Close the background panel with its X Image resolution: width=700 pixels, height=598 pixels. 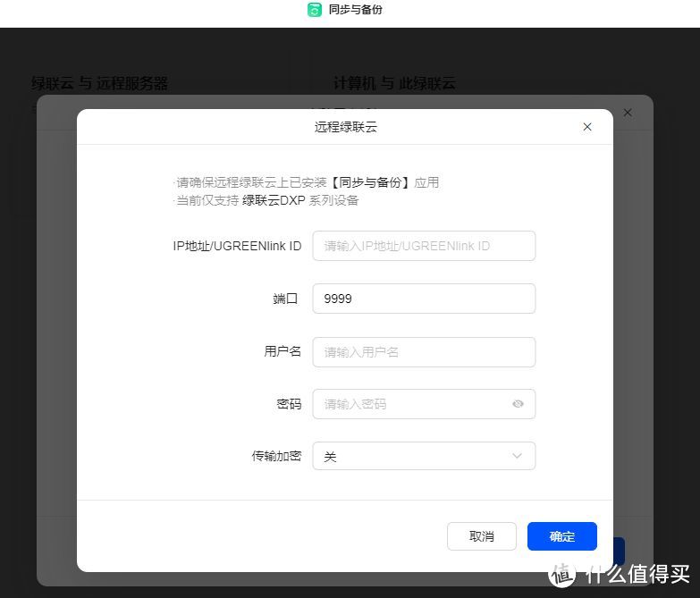pyautogui.click(x=628, y=113)
